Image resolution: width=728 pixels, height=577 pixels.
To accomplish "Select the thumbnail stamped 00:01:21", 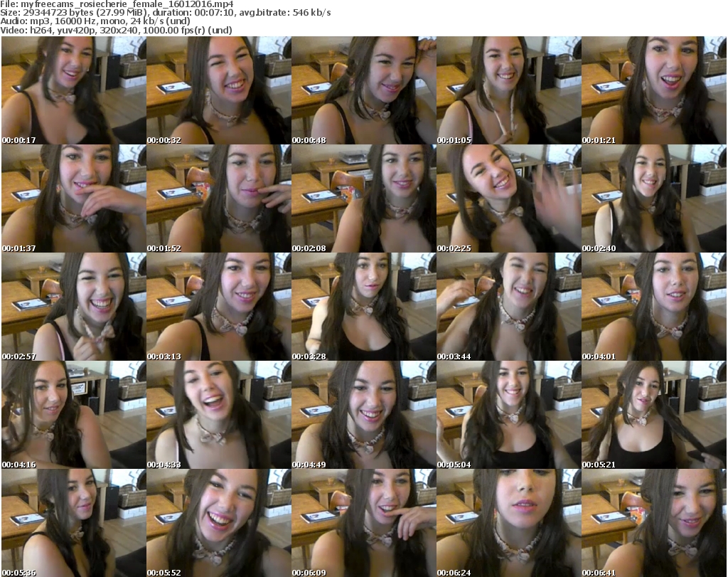I will [x=654, y=90].
